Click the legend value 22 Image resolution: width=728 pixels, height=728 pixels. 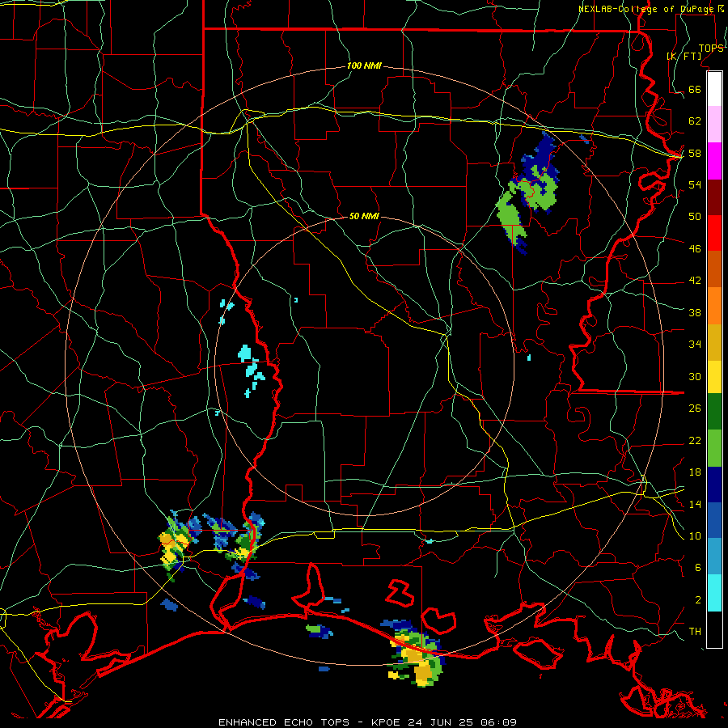click(x=695, y=440)
